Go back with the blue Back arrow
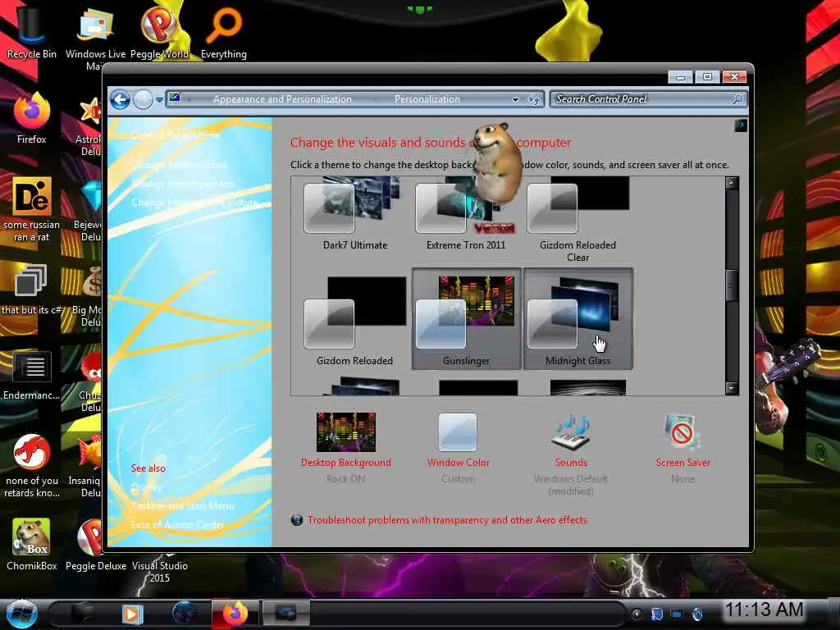The width and height of the screenshot is (840, 630). click(120, 99)
